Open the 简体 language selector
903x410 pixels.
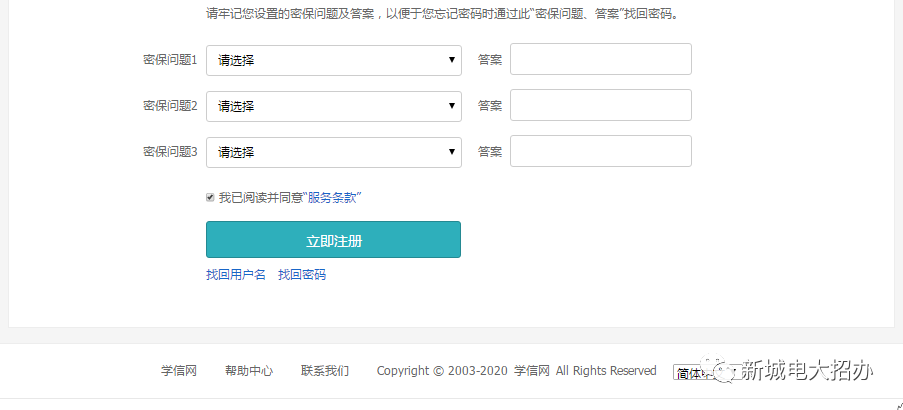[x=707, y=373]
